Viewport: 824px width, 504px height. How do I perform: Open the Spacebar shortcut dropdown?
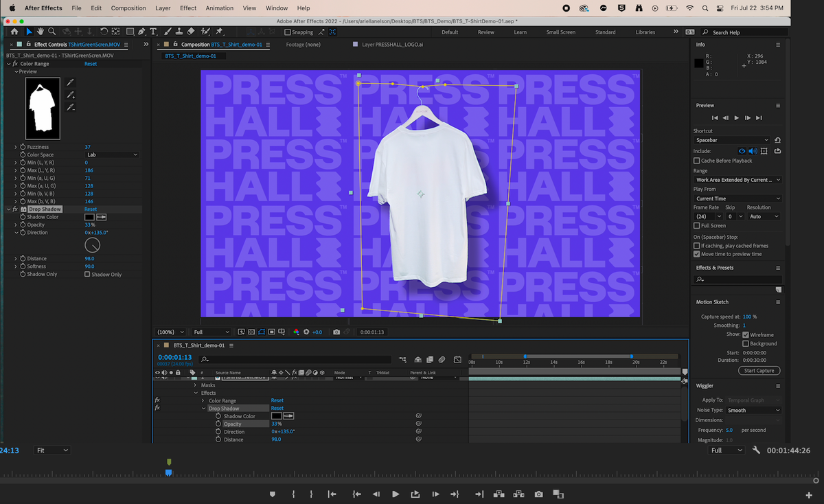733,140
